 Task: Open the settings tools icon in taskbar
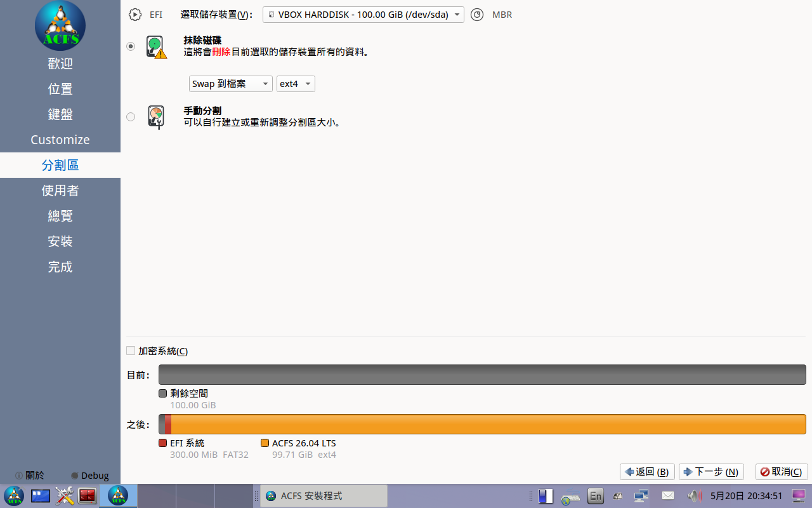(65, 495)
